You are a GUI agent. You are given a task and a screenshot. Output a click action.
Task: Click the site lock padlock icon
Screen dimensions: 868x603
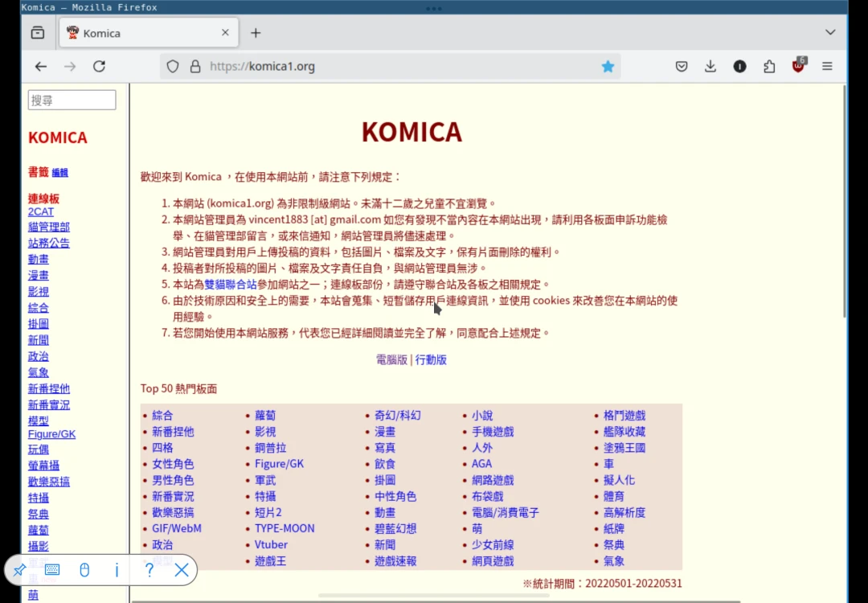(194, 67)
